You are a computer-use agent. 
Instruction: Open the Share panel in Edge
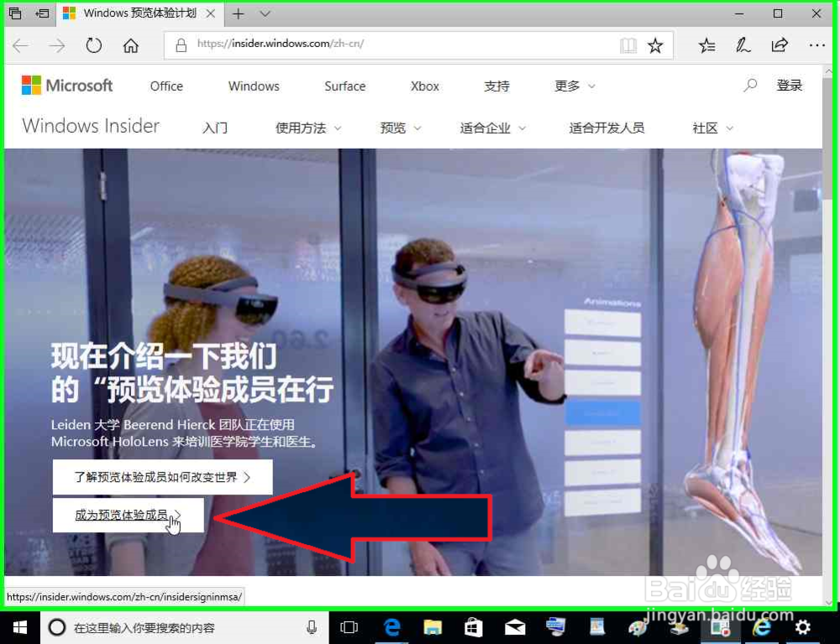pos(780,45)
